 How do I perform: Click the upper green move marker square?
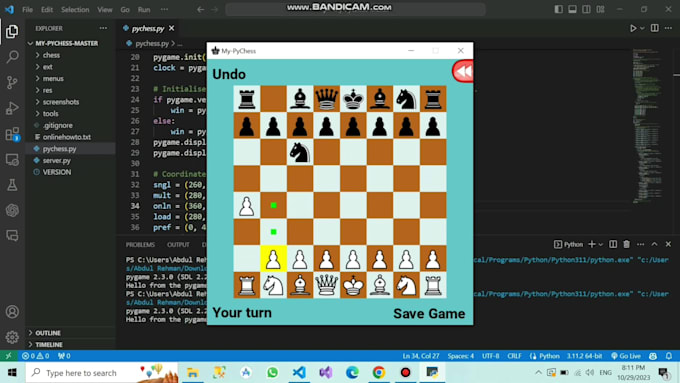click(x=273, y=205)
